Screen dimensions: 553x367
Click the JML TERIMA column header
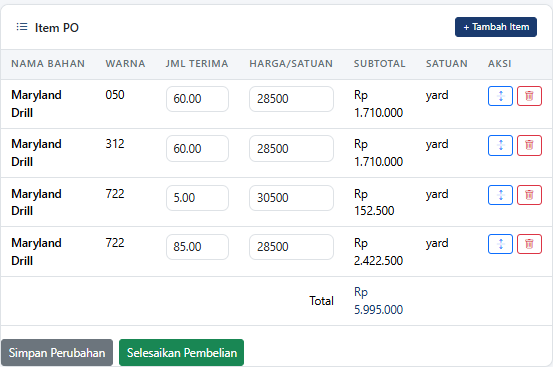(x=197, y=63)
